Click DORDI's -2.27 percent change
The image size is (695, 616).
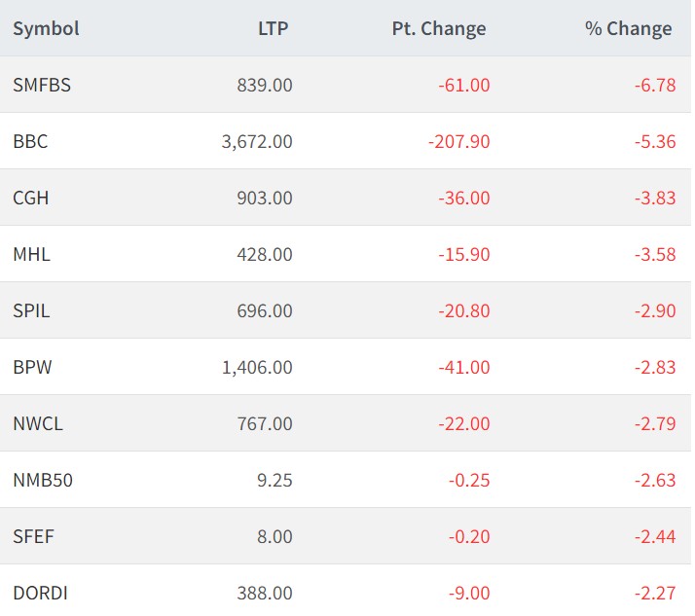tap(654, 593)
